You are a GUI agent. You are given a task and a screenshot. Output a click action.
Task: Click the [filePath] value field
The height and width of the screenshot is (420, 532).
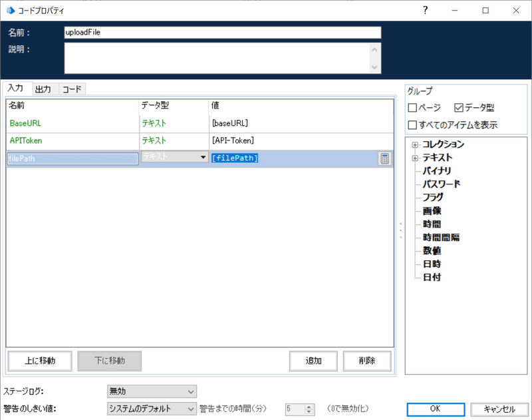294,158
